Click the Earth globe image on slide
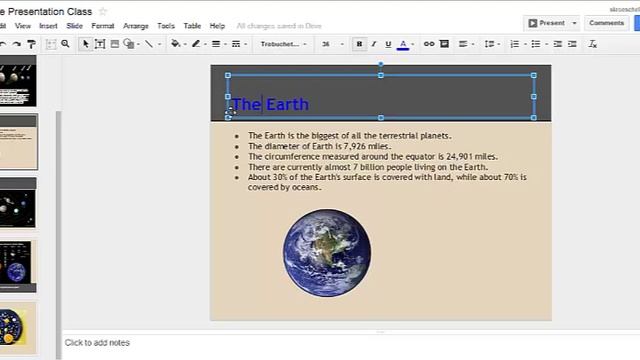 click(327, 253)
